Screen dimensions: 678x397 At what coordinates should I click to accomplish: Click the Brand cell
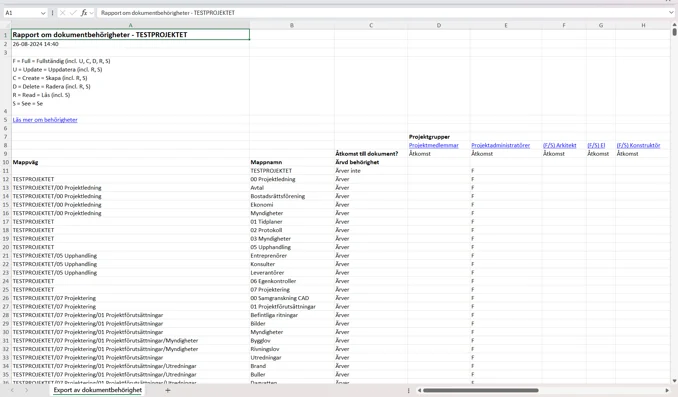point(291,366)
